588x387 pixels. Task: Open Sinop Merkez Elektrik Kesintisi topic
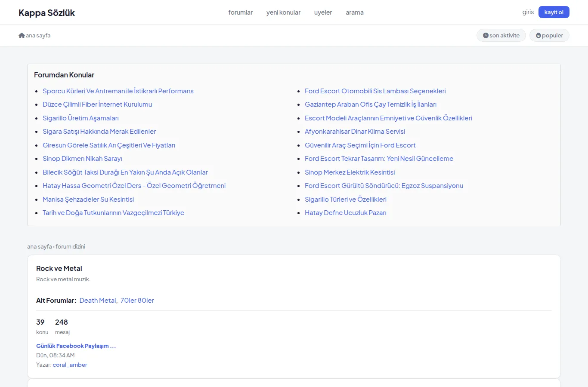coord(350,172)
